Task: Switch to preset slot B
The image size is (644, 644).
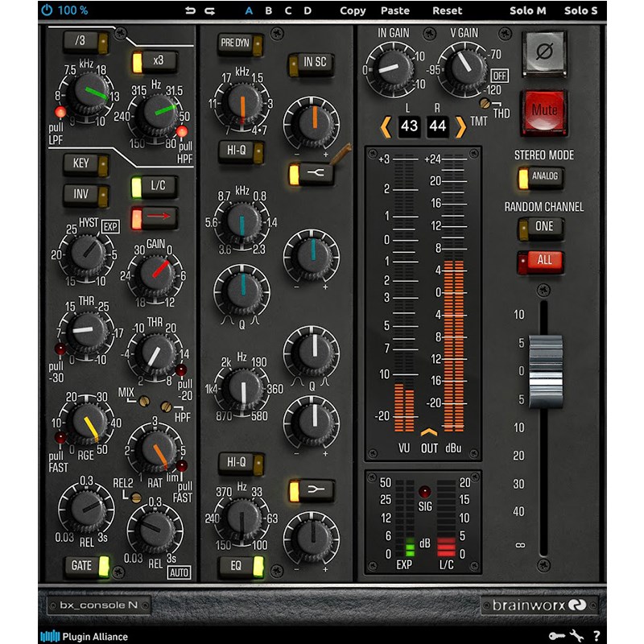Action: point(268,10)
